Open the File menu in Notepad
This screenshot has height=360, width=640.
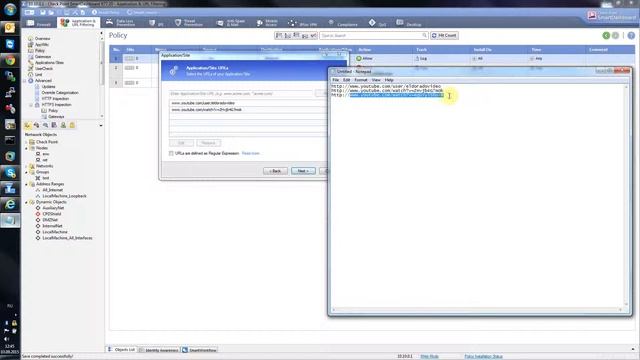[x=336, y=80]
